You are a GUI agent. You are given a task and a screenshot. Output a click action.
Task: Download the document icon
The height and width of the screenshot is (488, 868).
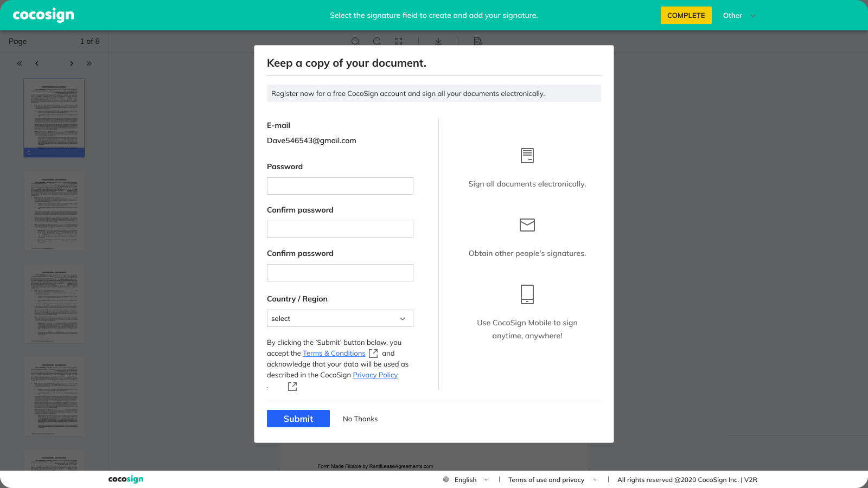438,41
